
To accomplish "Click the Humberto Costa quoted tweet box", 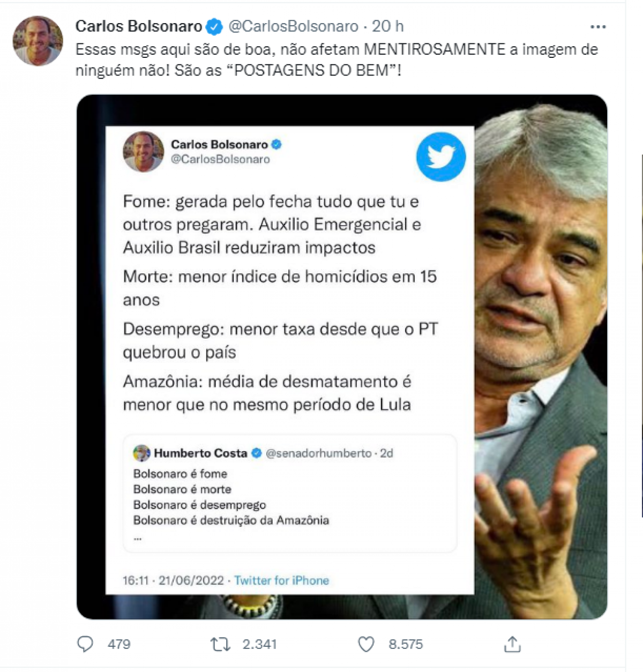I will point(289,494).
